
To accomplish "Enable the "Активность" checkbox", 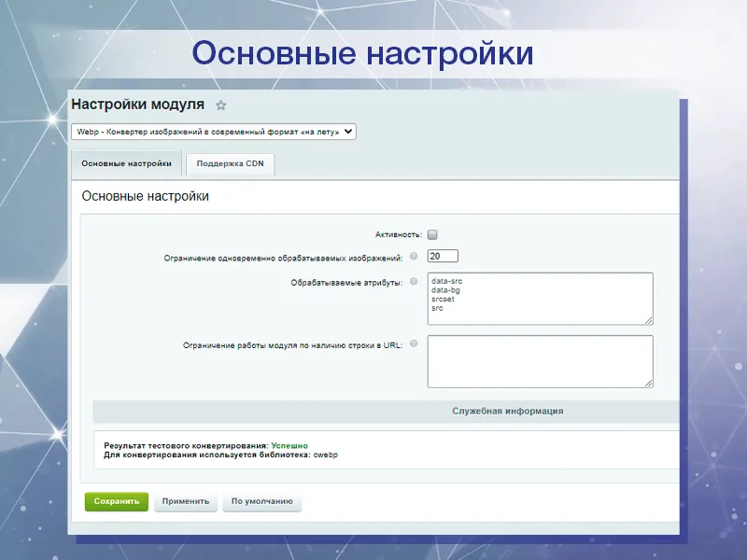I will tap(432, 234).
